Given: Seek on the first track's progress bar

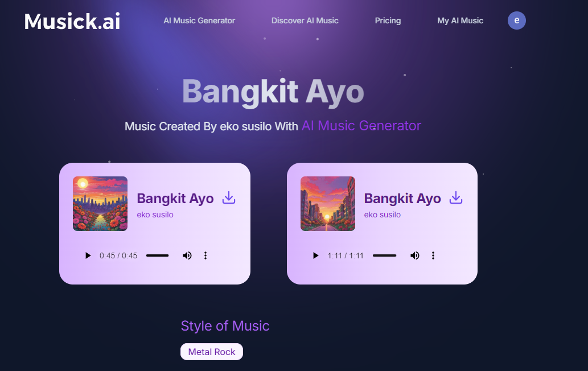Looking at the screenshot, I should tap(158, 255).
